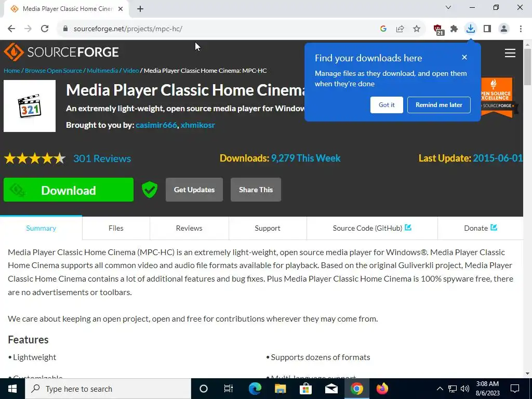Image resolution: width=532 pixels, height=399 pixels.
Task: Launch Microsoft Edge from taskbar
Action: [255, 389]
